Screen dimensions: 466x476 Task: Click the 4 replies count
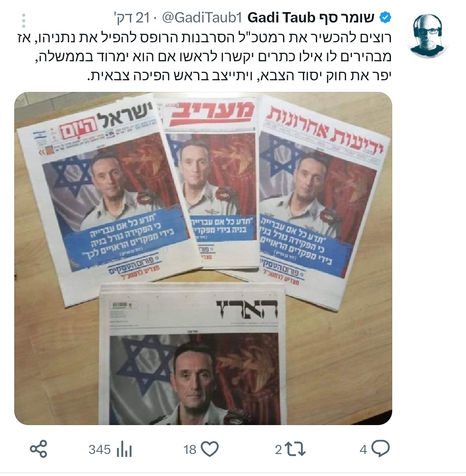tap(363, 450)
